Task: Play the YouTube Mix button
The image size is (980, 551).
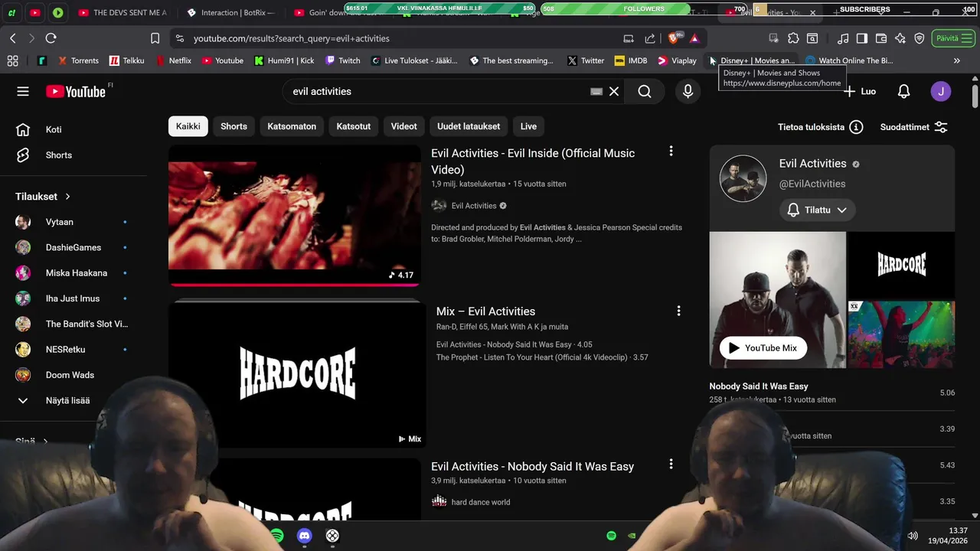Action: click(x=763, y=347)
